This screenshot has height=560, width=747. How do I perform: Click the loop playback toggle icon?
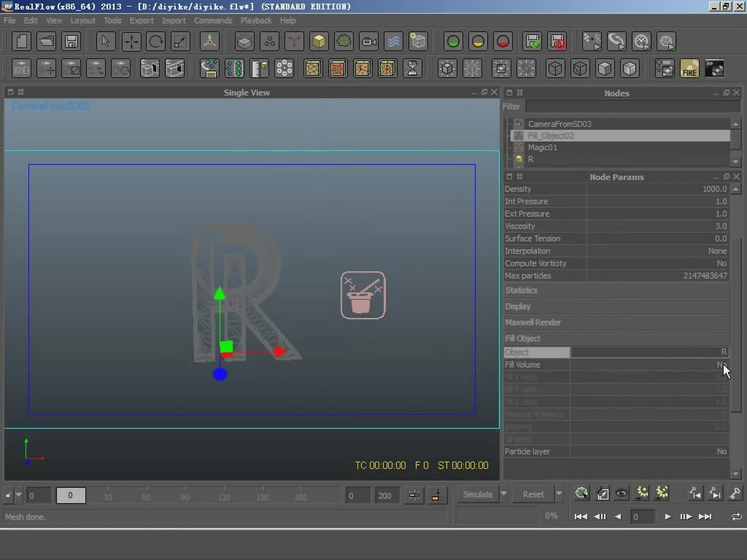click(x=737, y=517)
